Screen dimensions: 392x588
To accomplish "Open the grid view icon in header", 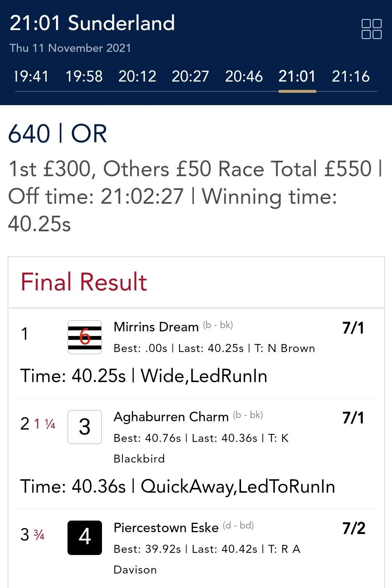I will (371, 29).
